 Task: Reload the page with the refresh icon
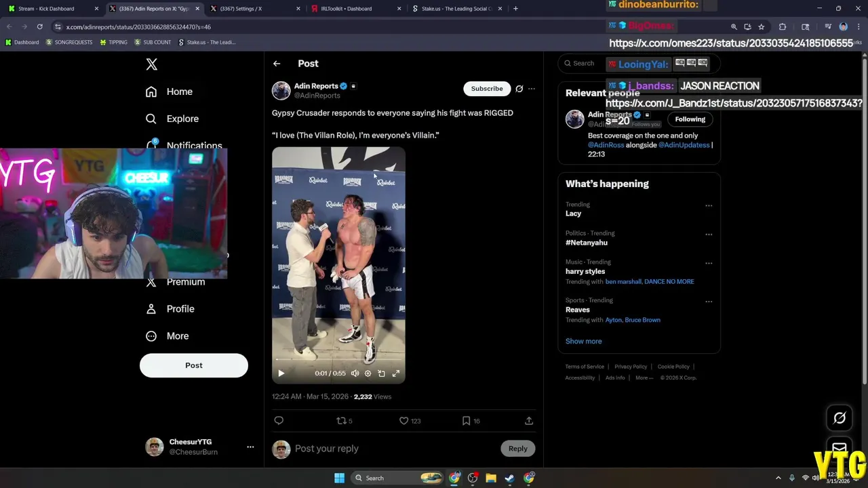pos(40,27)
